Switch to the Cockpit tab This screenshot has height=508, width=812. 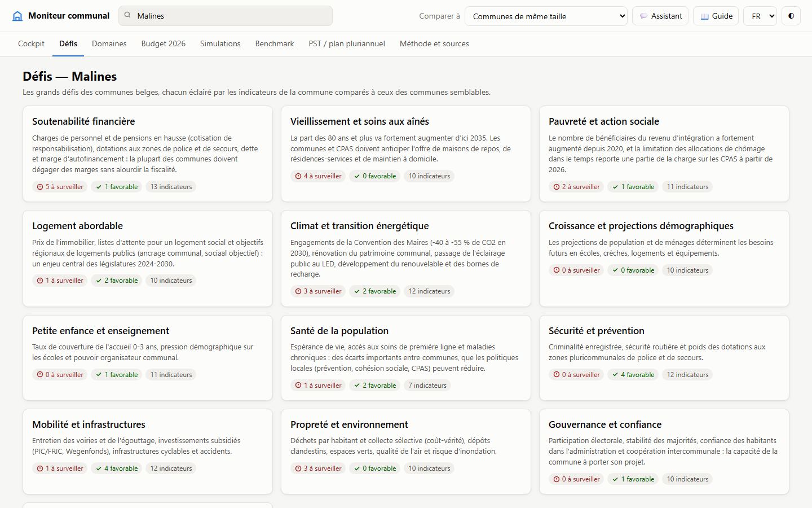[31, 43]
